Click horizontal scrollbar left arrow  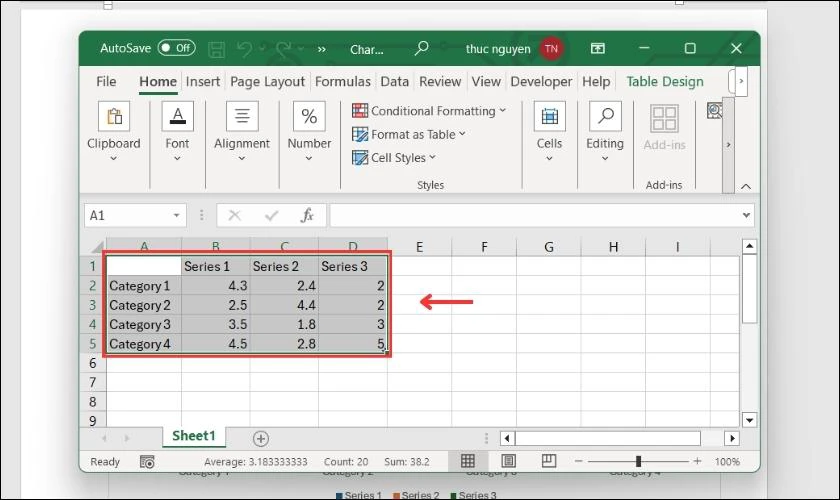[x=507, y=438]
